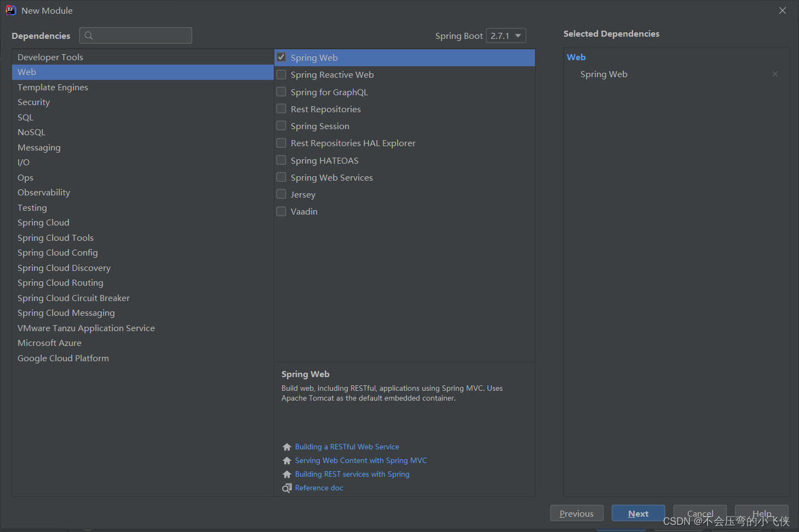Screen dimensions: 799x532
Task: Click the search magnifier icon in Dependencies field
Action: (89, 36)
